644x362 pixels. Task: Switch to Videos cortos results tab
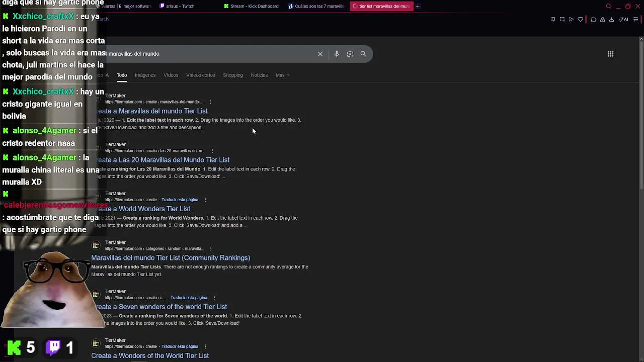200,75
